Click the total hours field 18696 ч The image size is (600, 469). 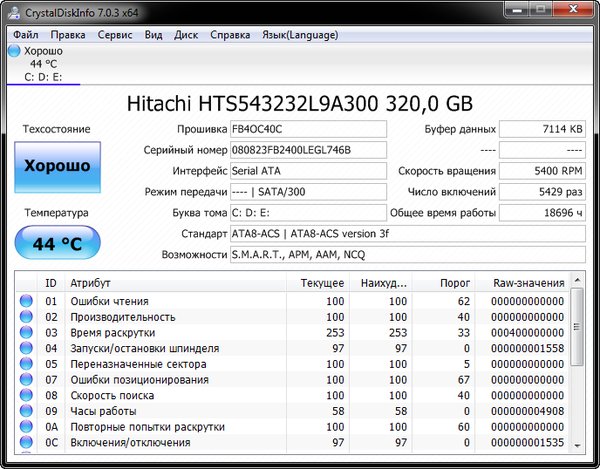coord(542,213)
